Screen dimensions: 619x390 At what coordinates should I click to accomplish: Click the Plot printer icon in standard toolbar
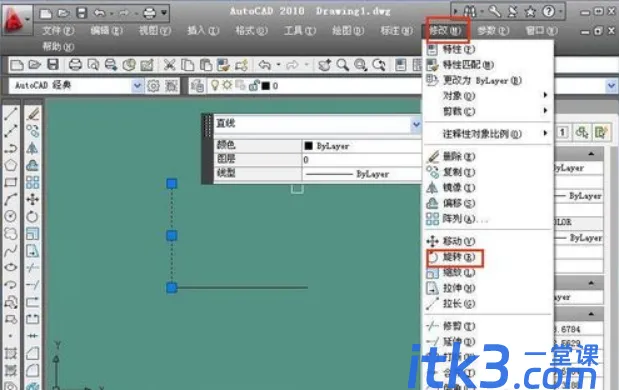(75, 64)
